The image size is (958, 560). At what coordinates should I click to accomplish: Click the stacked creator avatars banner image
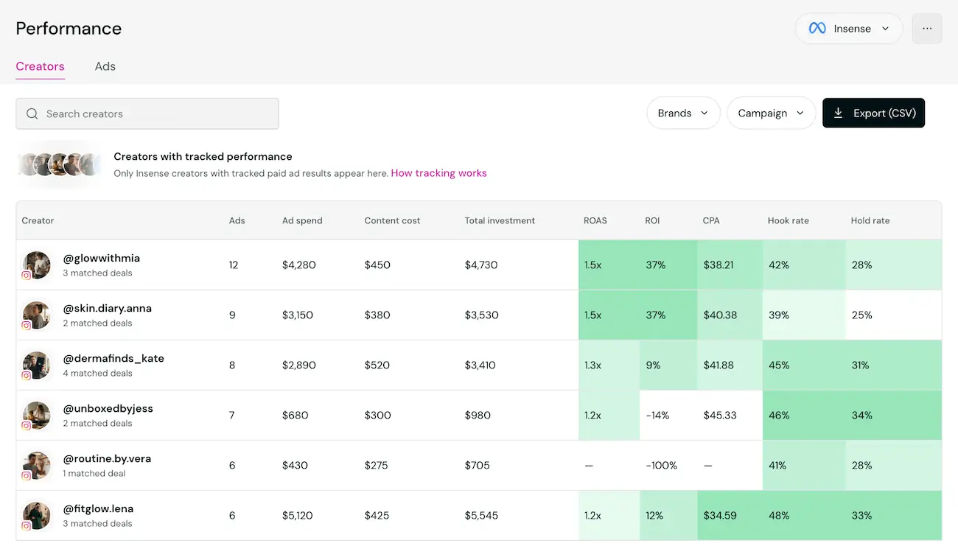(59, 164)
